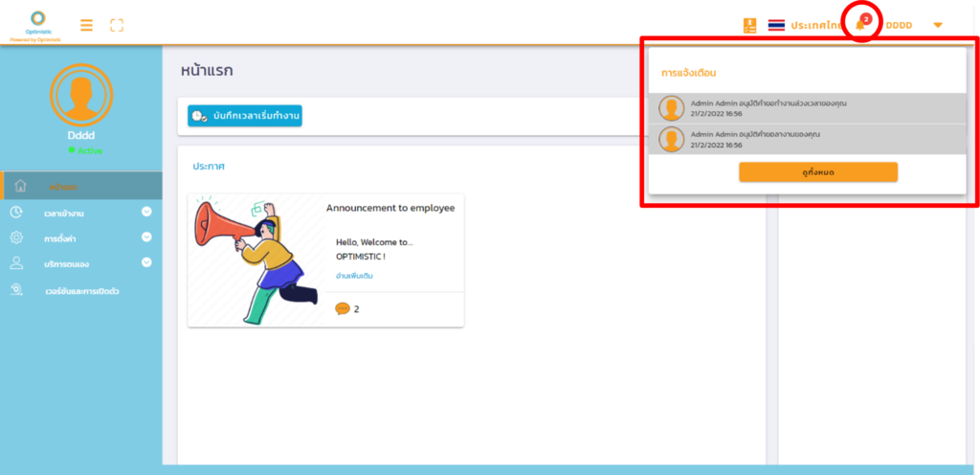The image size is (980, 475).
Task: Open the DDDD user dropdown arrow
Action: (937, 25)
